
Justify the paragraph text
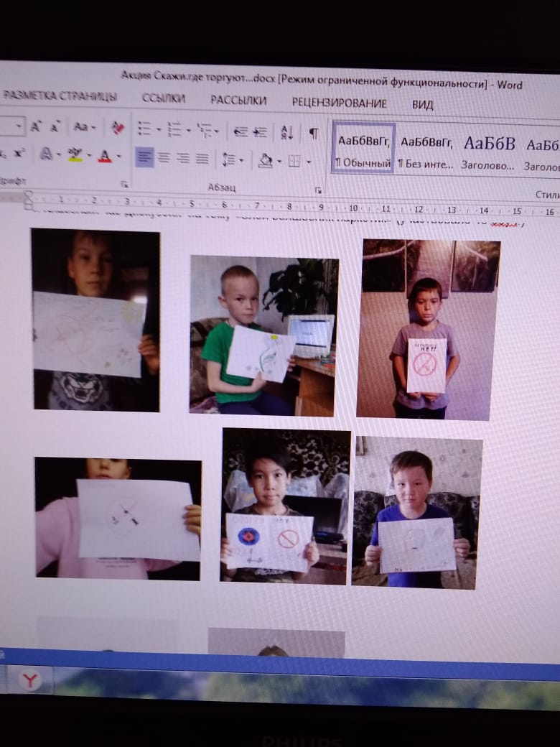(202, 158)
